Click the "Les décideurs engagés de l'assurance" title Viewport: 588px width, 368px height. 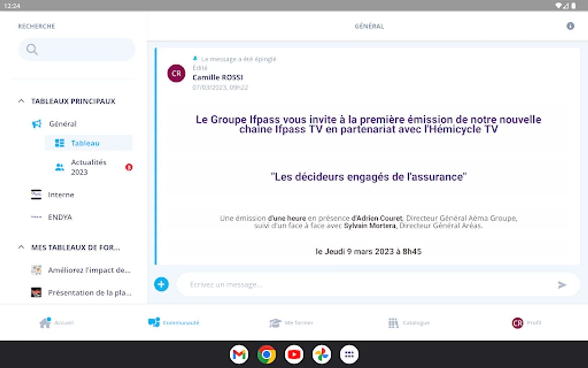pyautogui.click(x=368, y=177)
